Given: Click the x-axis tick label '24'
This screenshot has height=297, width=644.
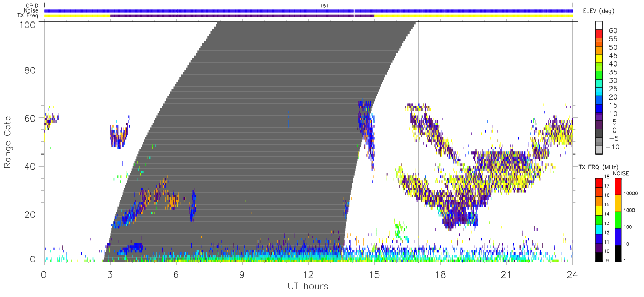Looking at the screenshot, I should click(572, 274).
